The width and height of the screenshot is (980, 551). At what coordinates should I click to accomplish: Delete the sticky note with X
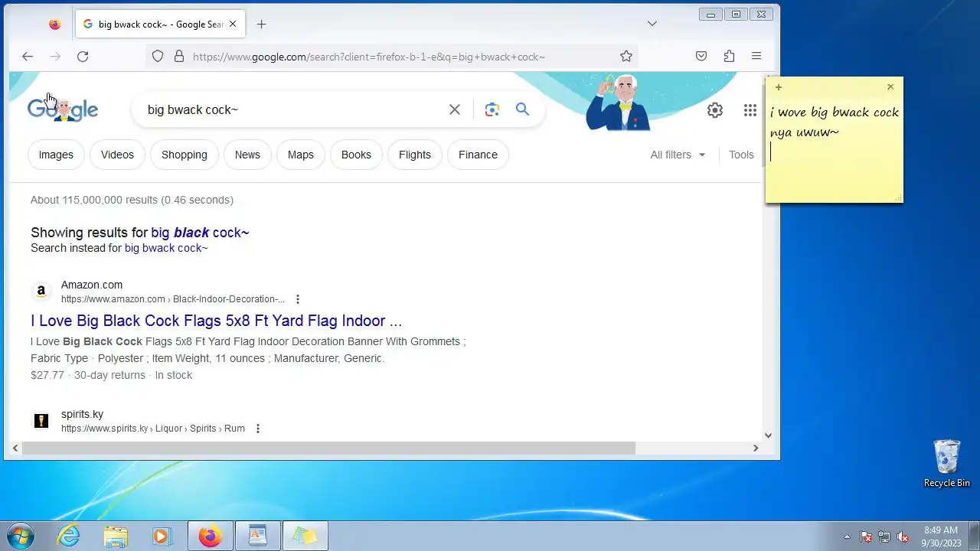890,87
